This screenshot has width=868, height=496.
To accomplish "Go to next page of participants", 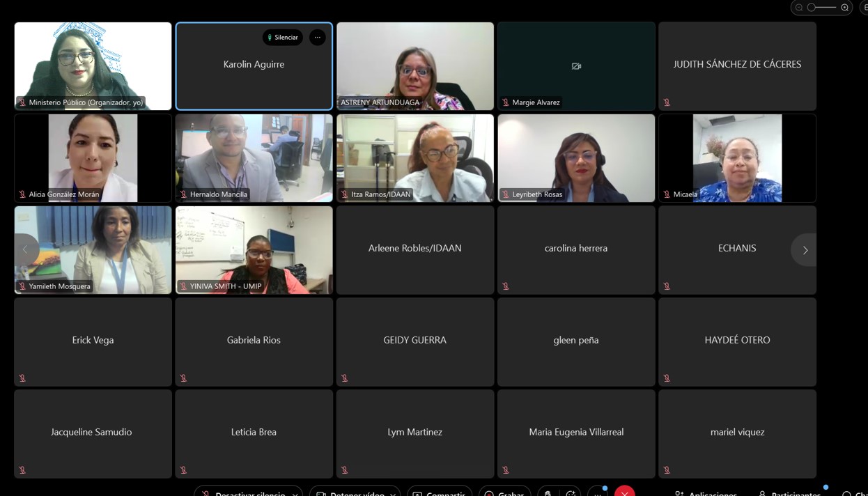I will (805, 250).
